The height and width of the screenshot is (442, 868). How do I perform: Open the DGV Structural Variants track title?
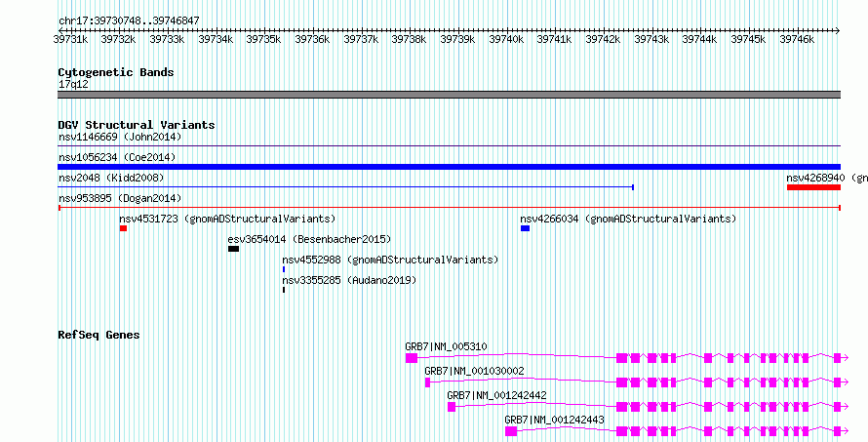click(x=137, y=125)
